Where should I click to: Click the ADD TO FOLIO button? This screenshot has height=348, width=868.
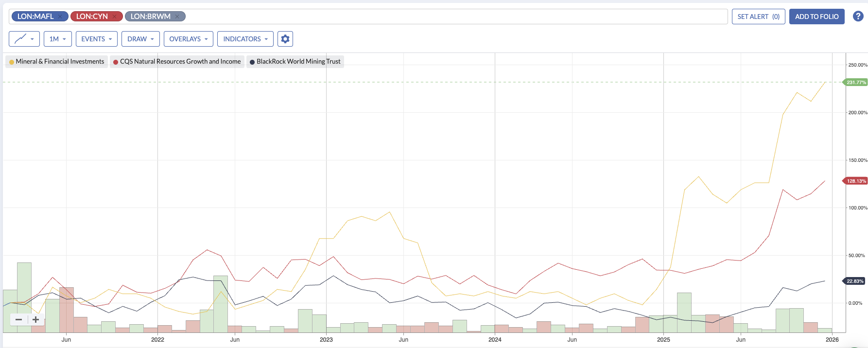pyautogui.click(x=817, y=17)
